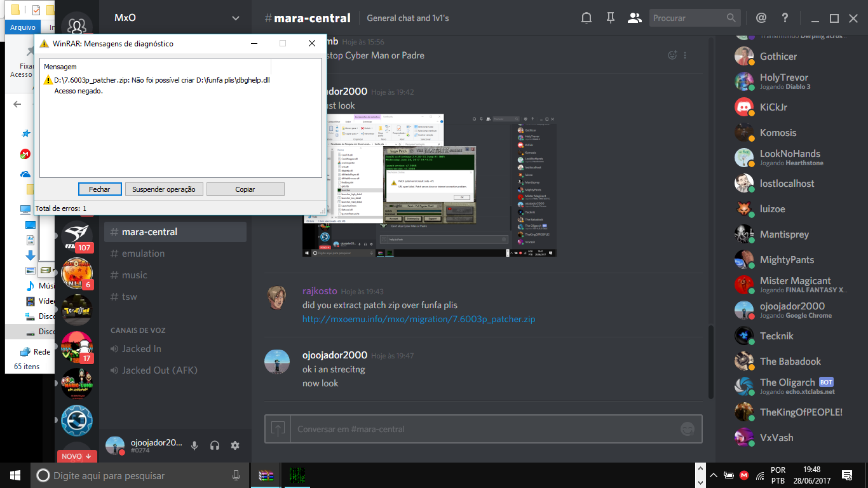Toggle microphone mute in user panel
This screenshot has height=488, width=868.
(194, 445)
